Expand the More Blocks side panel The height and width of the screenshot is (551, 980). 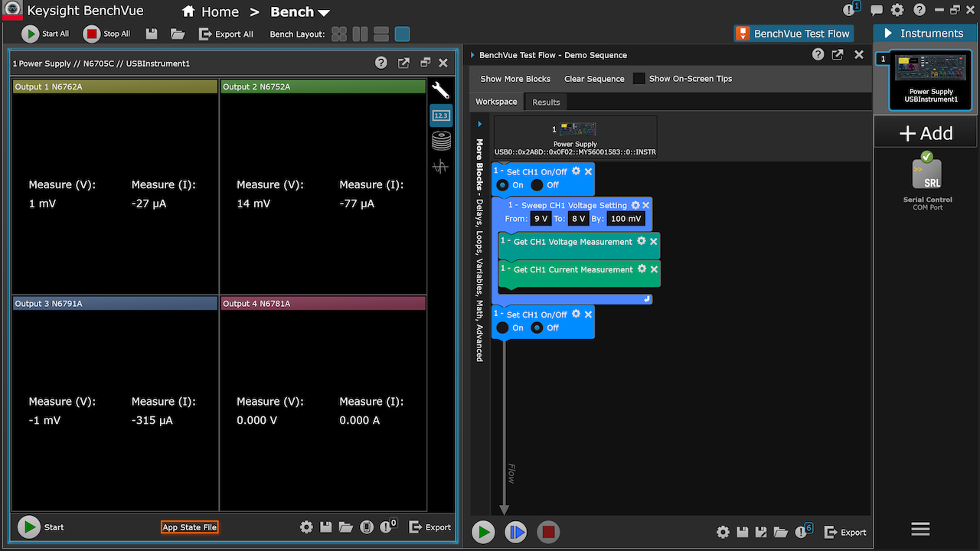[x=479, y=122]
